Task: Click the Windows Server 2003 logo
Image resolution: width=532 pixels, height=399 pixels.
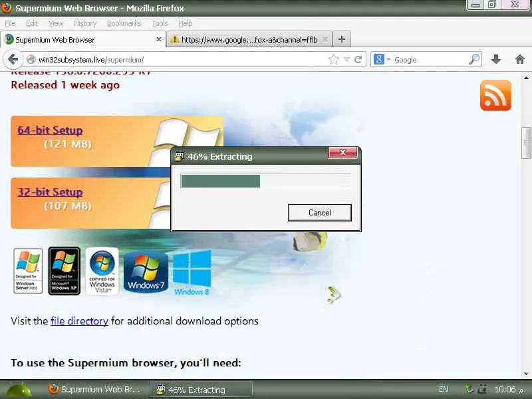Action: pyautogui.click(x=28, y=271)
